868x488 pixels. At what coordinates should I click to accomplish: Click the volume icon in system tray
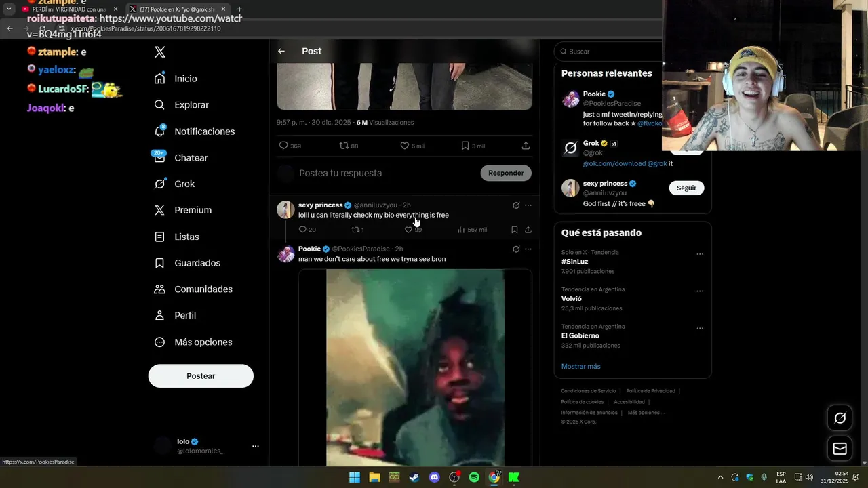[809, 477]
